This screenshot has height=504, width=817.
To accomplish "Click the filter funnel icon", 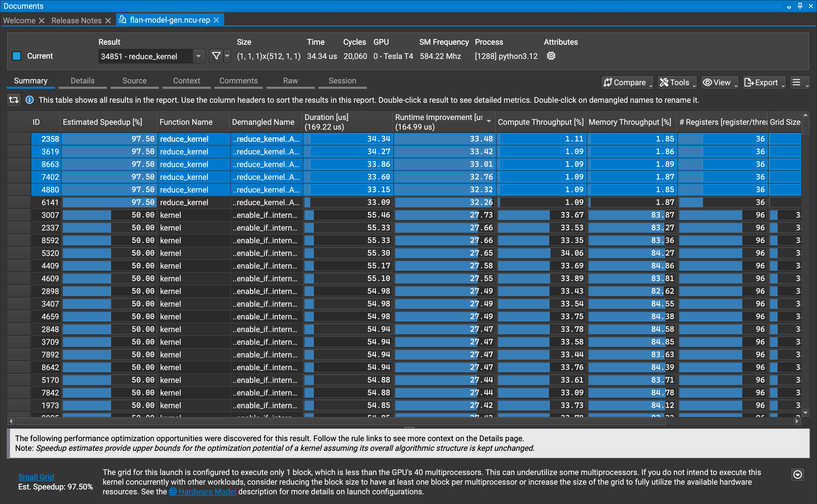I will [x=216, y=56].
